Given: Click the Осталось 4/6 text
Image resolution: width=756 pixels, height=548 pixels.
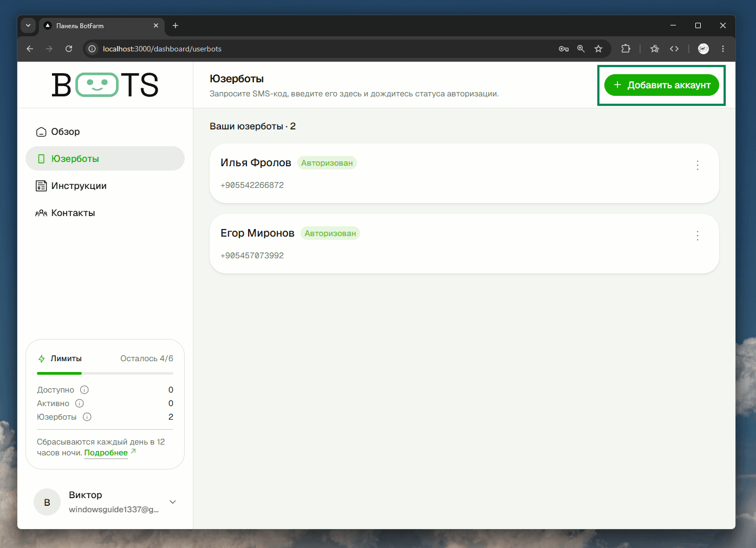Looking at the screenshot, I should (147, 358).
